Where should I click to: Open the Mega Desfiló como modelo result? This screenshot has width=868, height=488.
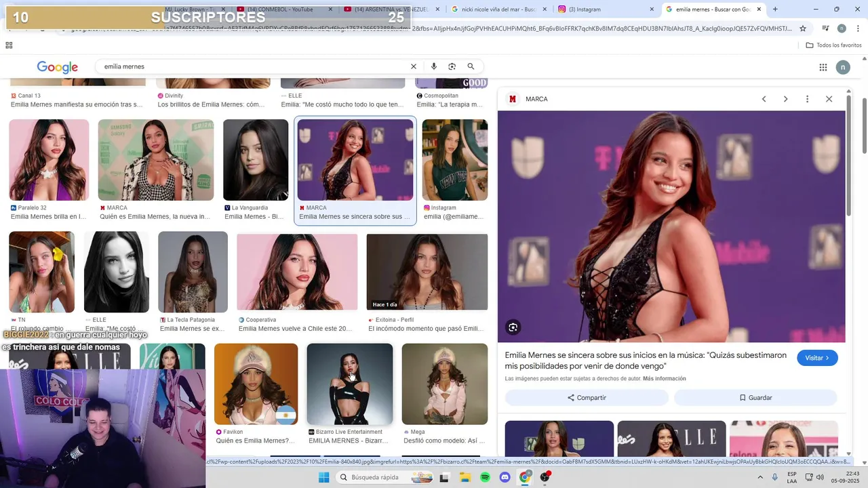445,384
